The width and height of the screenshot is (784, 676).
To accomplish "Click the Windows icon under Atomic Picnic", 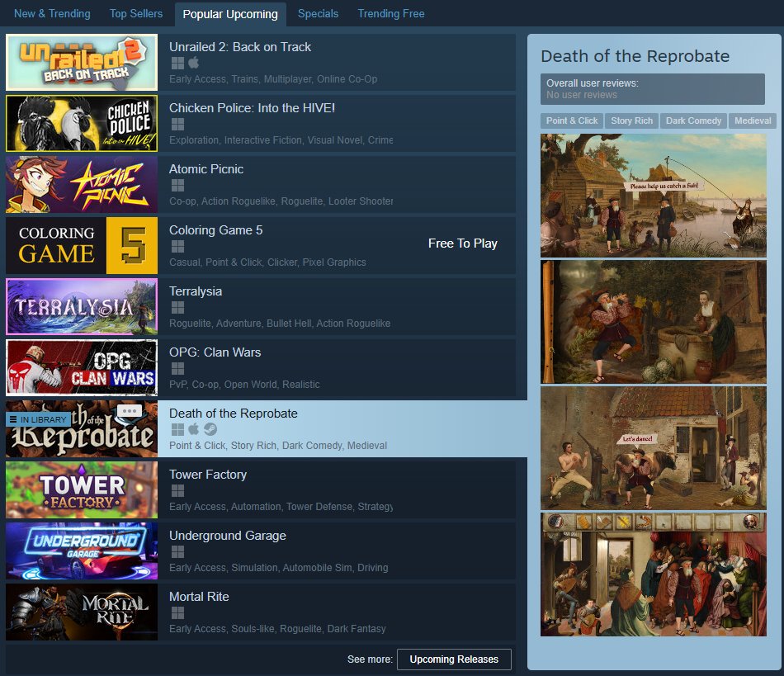I will [x=177, y=185].
